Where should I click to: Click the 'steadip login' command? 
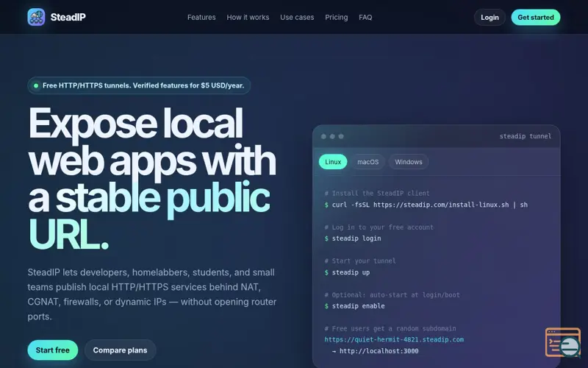pos(353,238)
